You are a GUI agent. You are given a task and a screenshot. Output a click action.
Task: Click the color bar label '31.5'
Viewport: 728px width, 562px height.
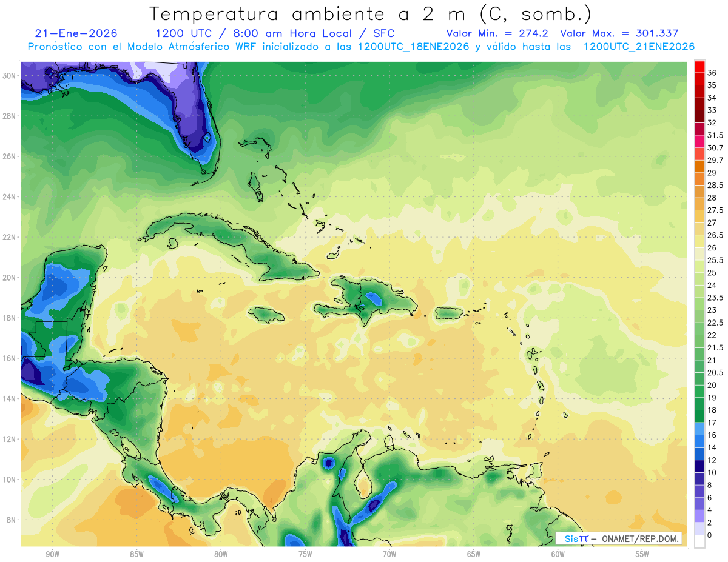coord(715,135)
